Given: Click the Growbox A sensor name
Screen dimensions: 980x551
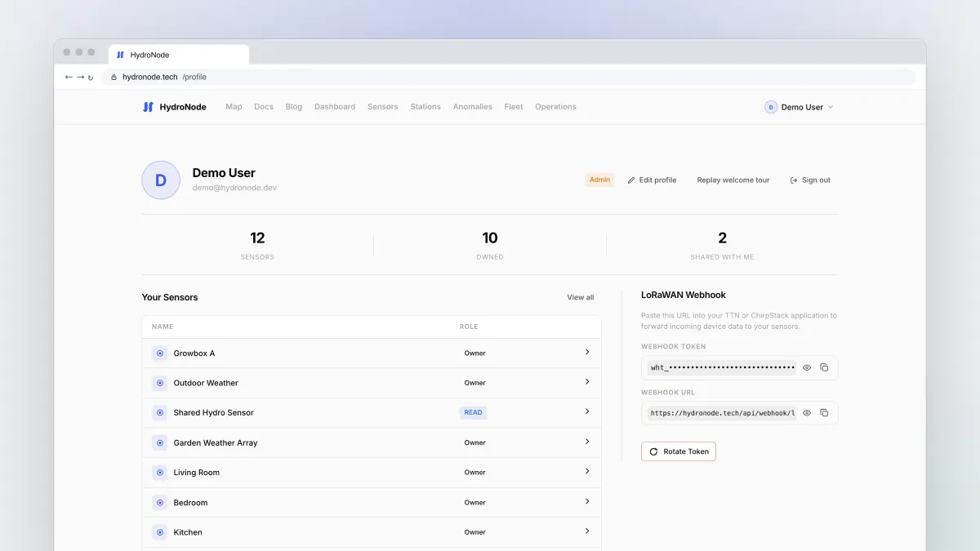Looking at the screenshot, I should (194, 353).
